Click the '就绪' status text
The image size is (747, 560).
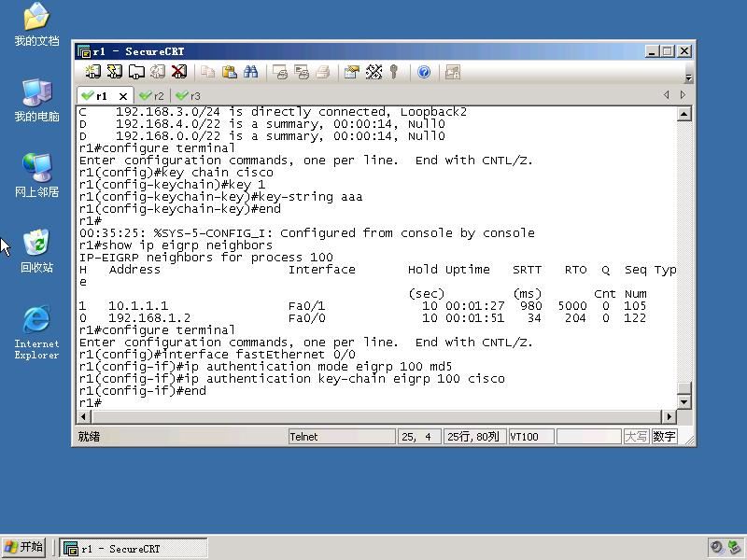tap(89, 437)
